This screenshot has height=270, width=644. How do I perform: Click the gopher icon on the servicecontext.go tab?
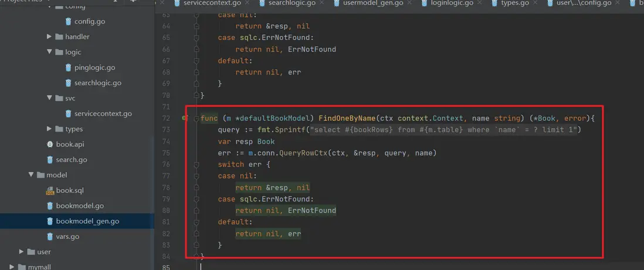click(177, 3)
